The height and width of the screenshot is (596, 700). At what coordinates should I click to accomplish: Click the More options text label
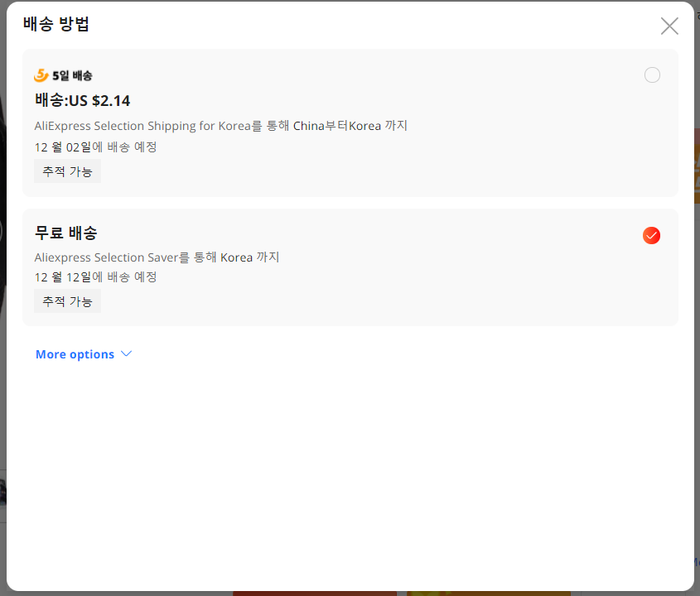pyautogui.click(x=75, y=354)
